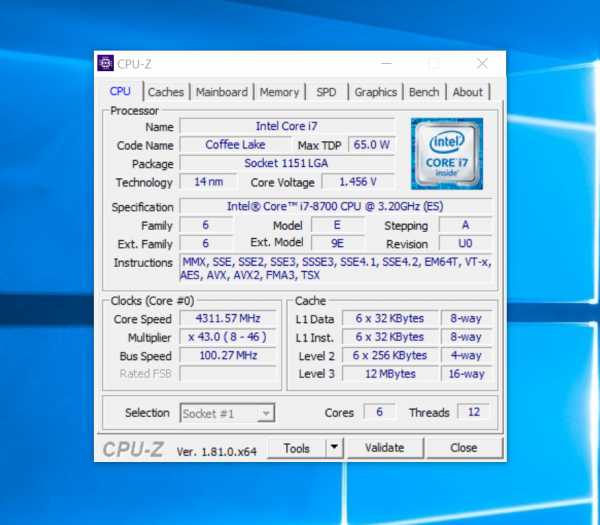
Task: Go to the SPD tab
Action: [x=326, y=92]
